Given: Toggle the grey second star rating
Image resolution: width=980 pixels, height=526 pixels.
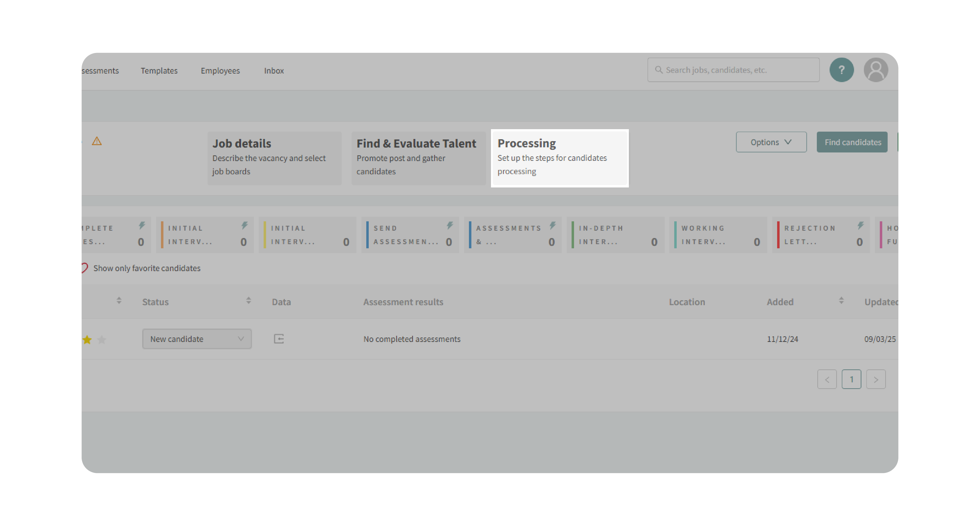Looking at the screenshot, I should pyautogui.click(x=102, y=339).
